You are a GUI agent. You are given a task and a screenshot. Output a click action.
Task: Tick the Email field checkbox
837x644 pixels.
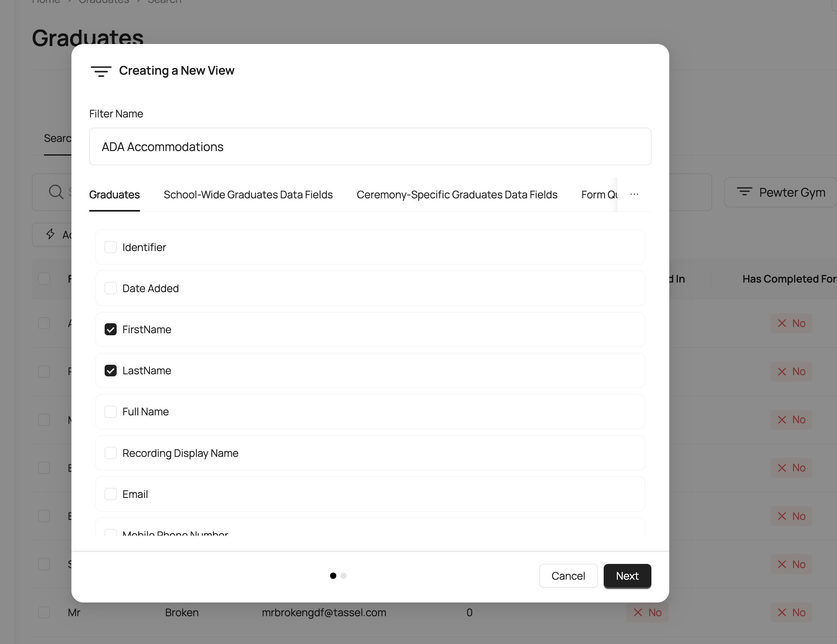pyautogui.click(x=110, y=494)
